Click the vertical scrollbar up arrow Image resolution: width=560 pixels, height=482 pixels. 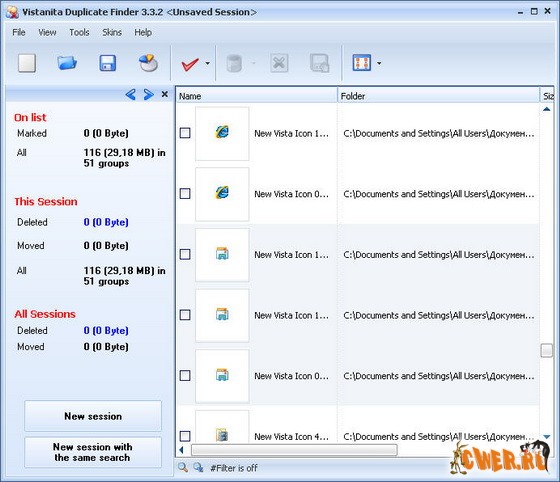pyautogui.click(x=547, y=109)
